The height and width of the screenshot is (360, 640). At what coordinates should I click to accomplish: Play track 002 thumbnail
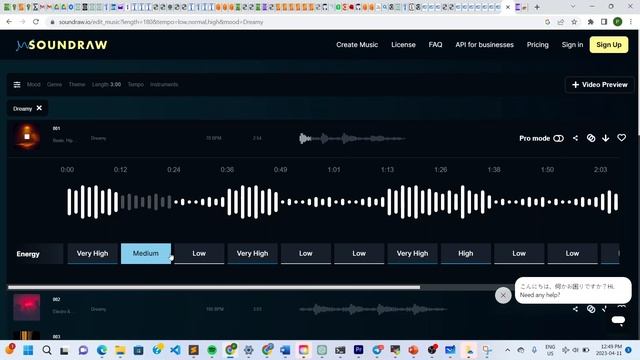(27, 307)
